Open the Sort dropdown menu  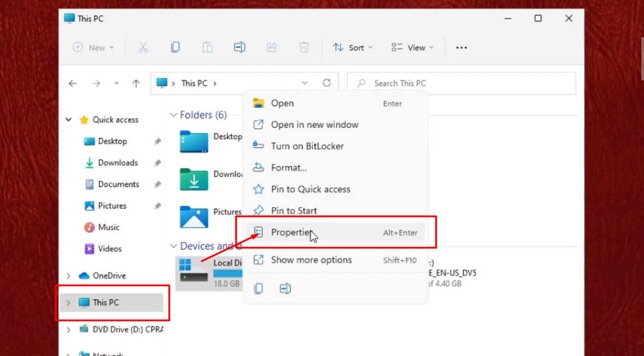(x=352, y=47)
